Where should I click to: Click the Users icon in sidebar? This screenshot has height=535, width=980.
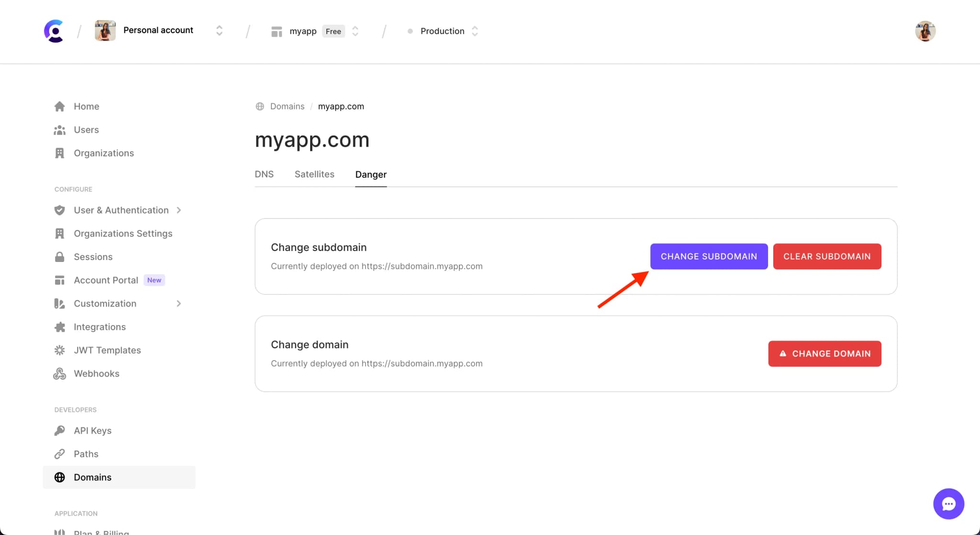point(60,129)
